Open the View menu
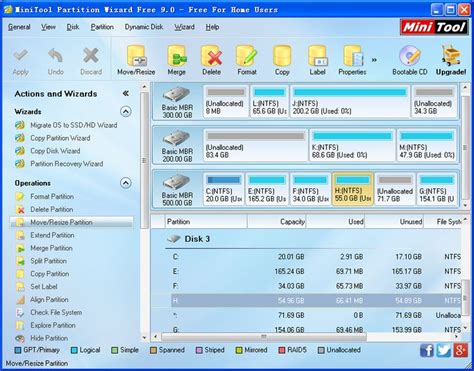 point(48,27)
